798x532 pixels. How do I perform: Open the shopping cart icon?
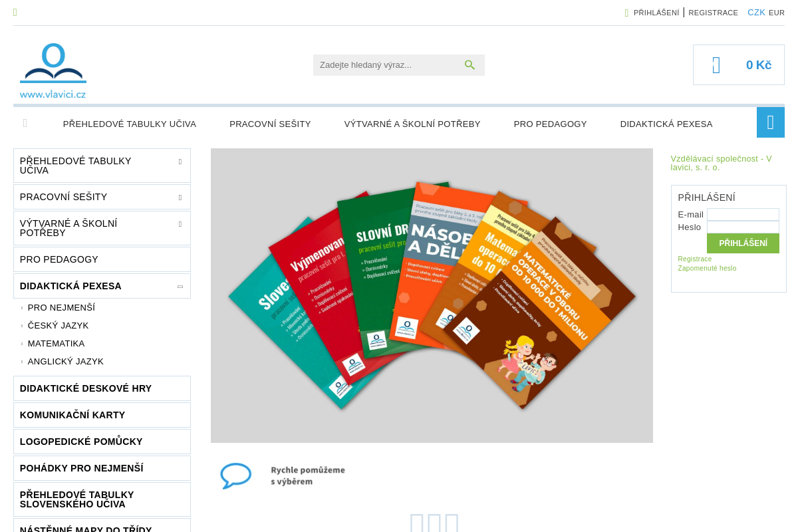point(716,65)
